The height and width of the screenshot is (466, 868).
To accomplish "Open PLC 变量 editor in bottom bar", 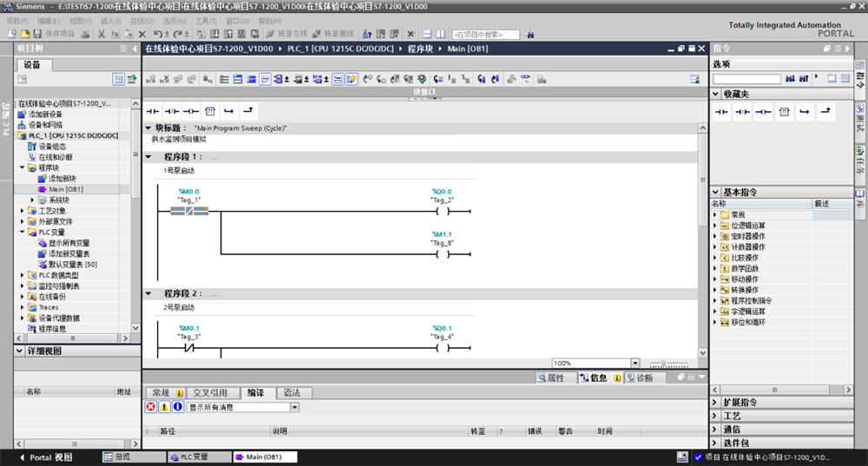I will pyautogui.click(x=200, y=457).
